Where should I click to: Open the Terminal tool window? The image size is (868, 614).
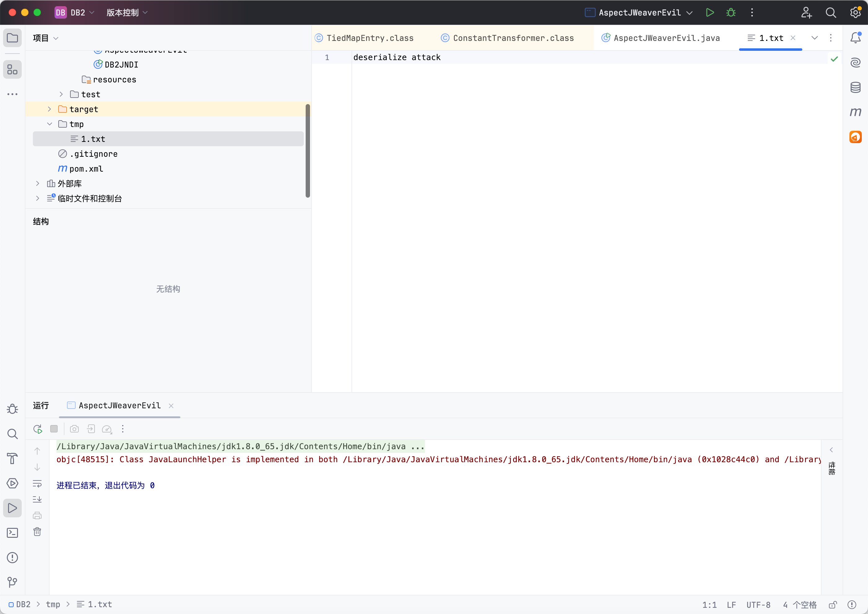tap(12, 533)
